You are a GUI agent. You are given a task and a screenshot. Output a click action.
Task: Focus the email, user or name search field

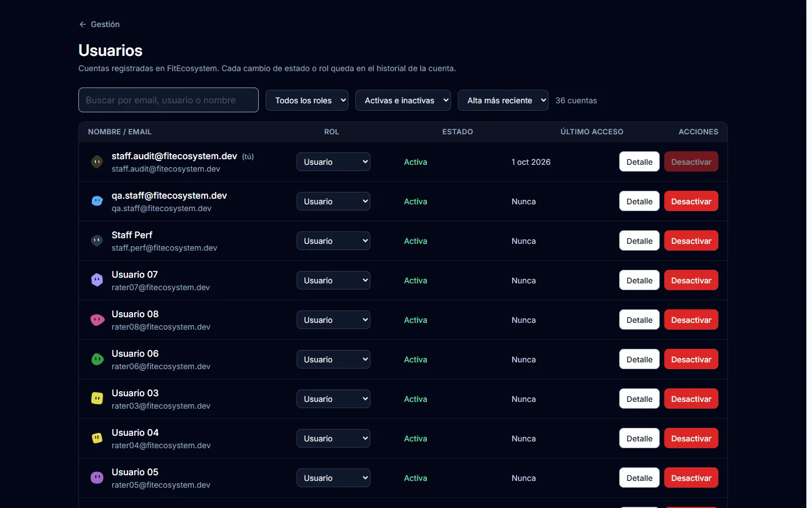coord(169,100)
